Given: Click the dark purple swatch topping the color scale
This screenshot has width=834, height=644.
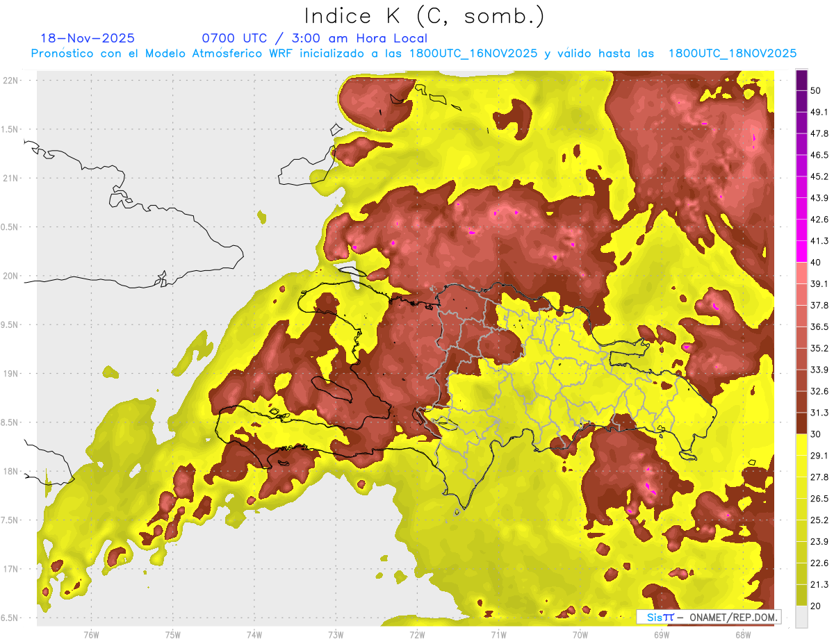Looking at the screenshot, I should (x=801, y=80).
